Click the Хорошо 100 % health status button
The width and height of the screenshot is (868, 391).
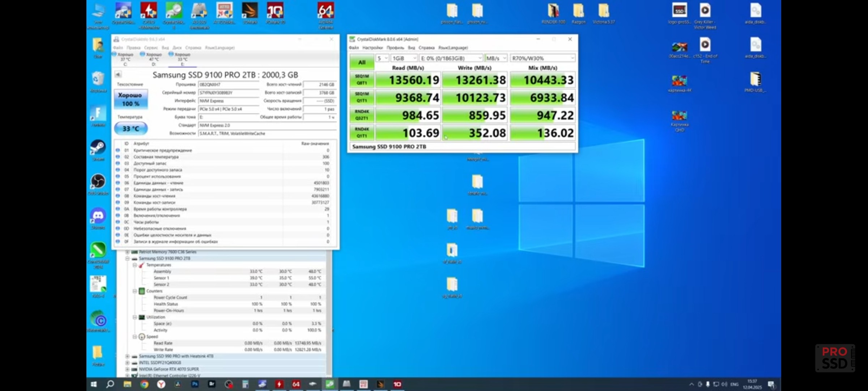pos(131,99)
